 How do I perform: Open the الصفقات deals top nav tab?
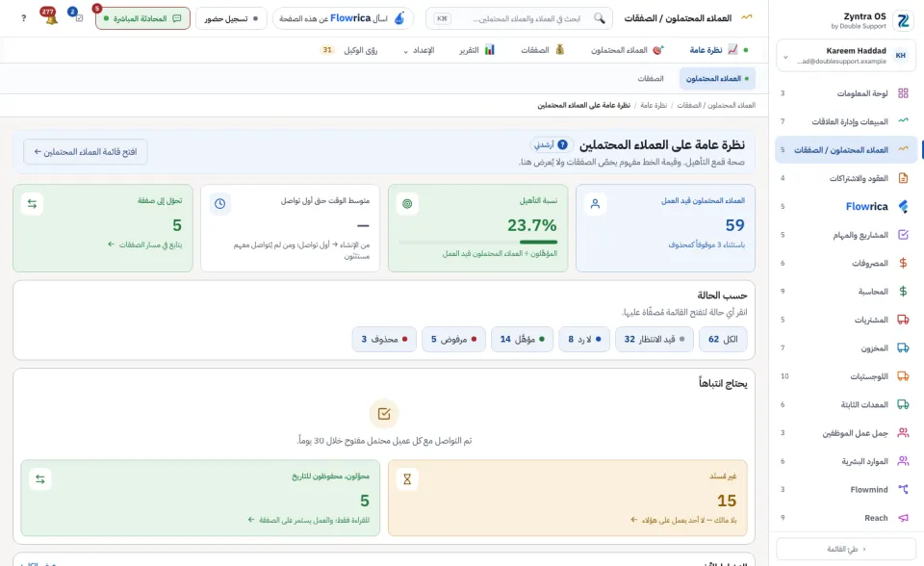point(543,50)
